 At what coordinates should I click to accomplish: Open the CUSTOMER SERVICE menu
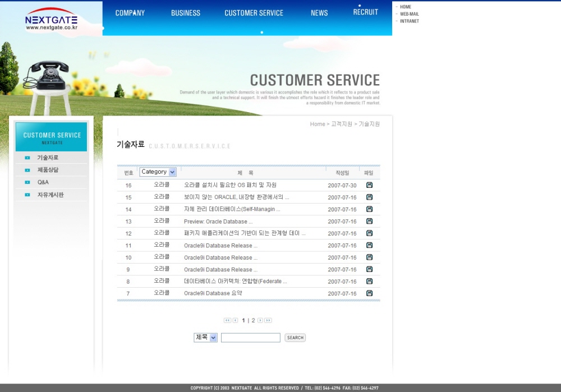coord(254,13)
